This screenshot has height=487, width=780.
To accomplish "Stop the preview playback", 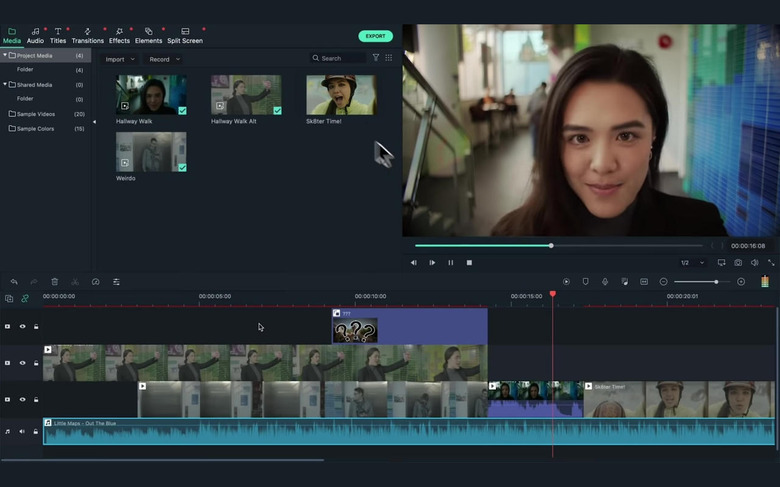I will tap(469, 262).
